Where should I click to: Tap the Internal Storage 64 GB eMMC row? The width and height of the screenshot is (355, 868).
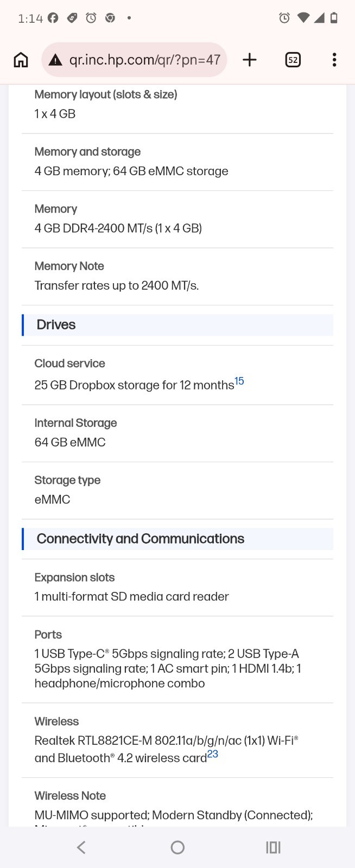click(177, 433)
